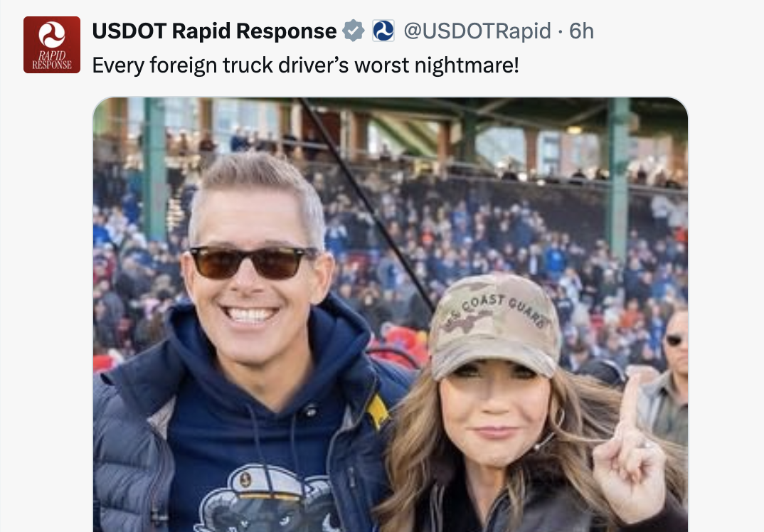Click the DOT swirl logo inside the avatar

[52, 35]
